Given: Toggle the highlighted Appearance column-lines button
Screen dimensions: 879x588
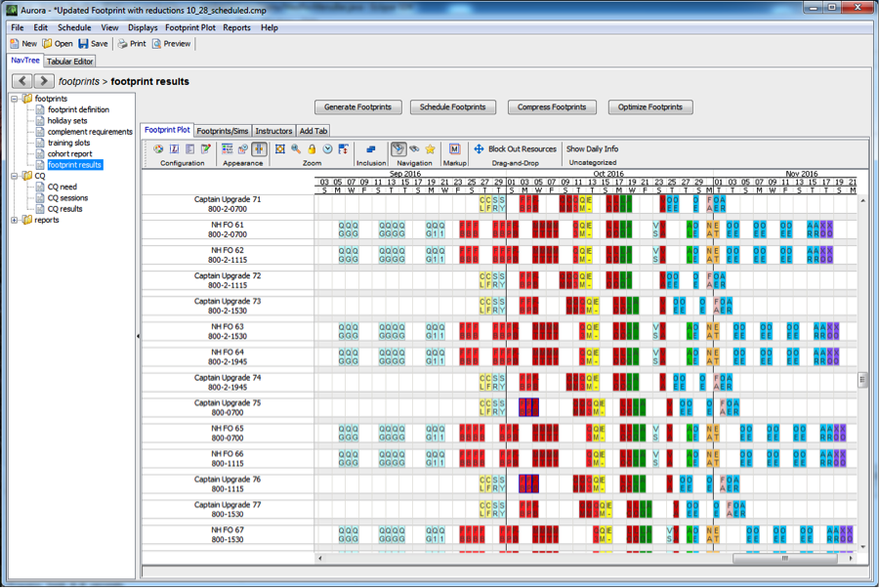Looking at the screenshot, I should coord(259,149).
